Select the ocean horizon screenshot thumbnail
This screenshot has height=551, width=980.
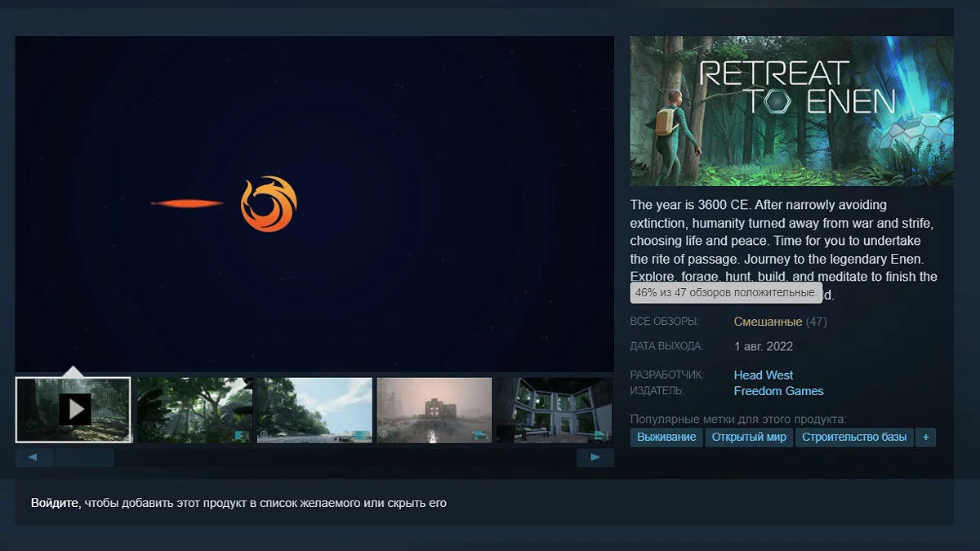pos(314,410)
